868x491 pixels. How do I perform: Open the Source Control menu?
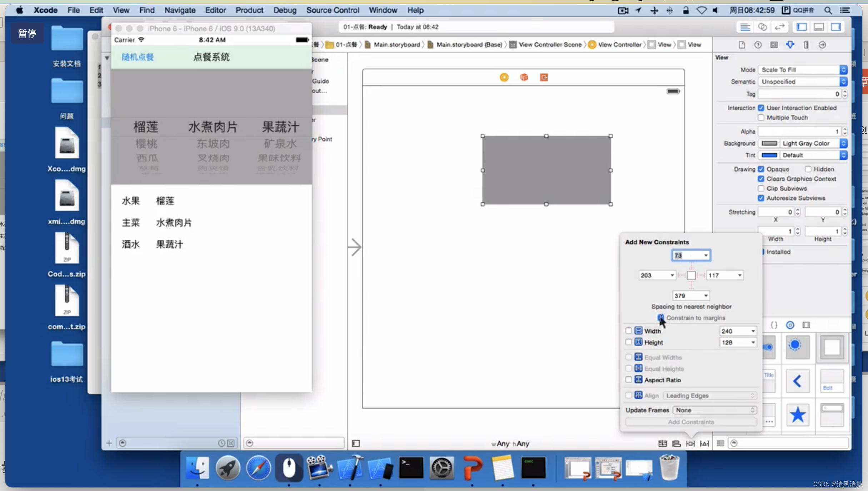tap(333, 10)
